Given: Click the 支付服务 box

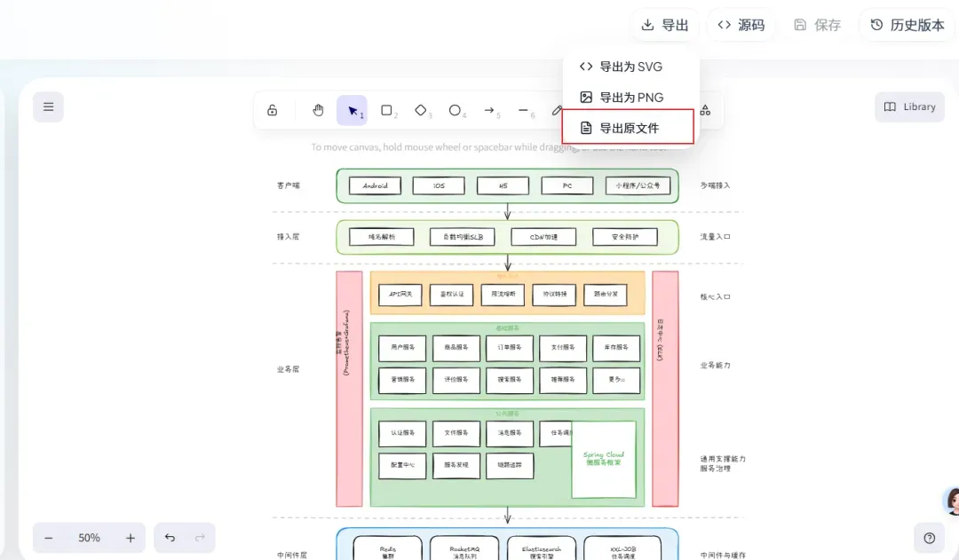Looking at the screenshot, I should [x=563, y=348].
